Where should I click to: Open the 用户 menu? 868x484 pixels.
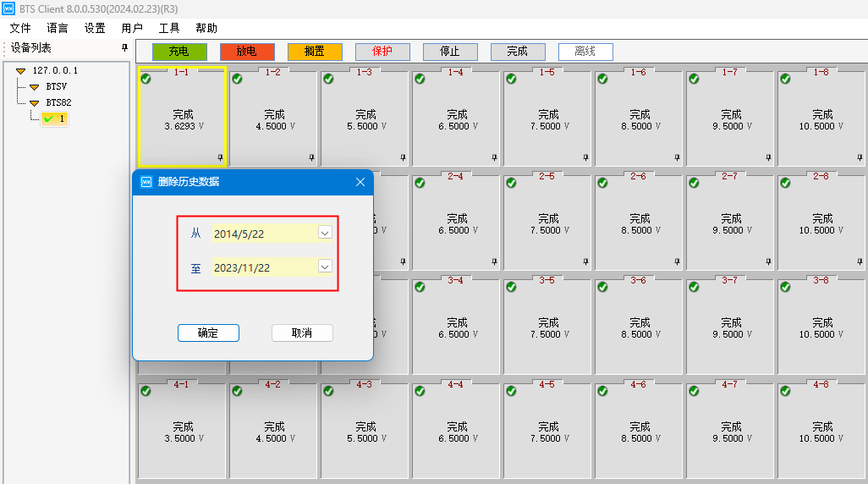pyautogui.click(x=132, y=28)
